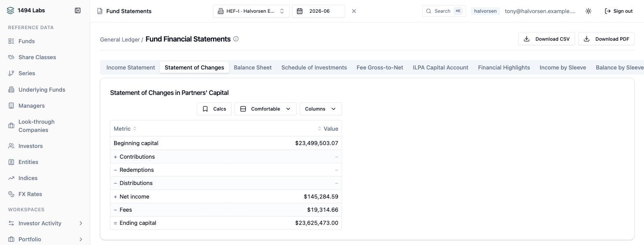This screenshot has height=245, width=644.
Task: Clear the period with the X icon
Action: (x=354, y=11)
